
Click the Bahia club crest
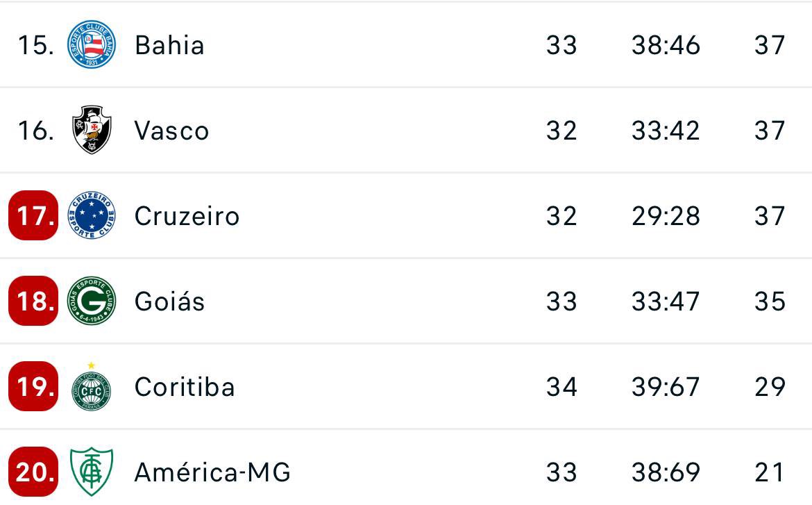[x=91, y=45]
